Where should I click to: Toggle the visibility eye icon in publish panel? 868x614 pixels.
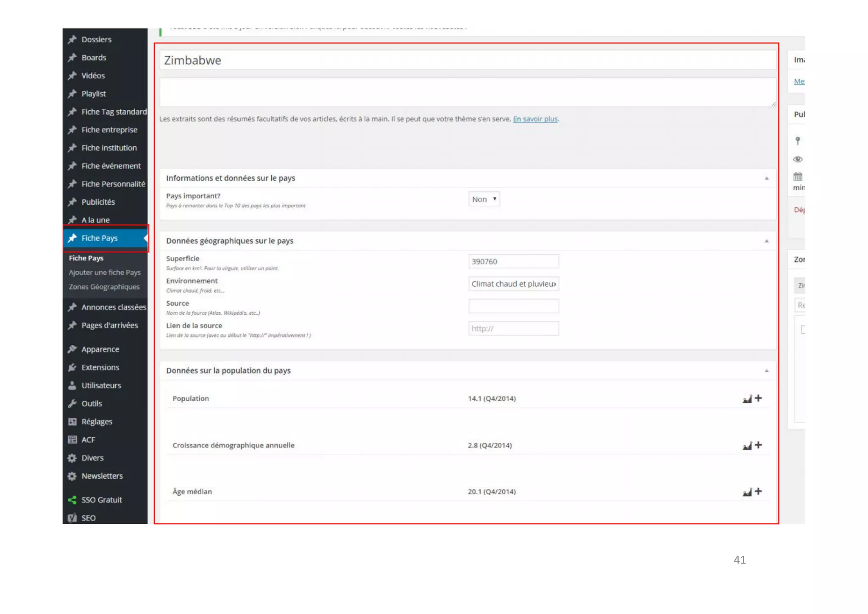[798, 159]
